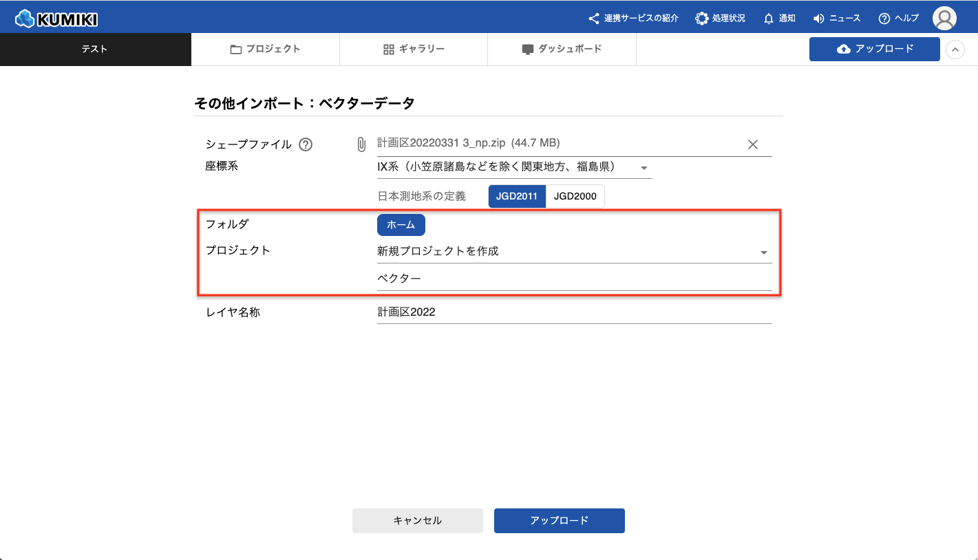
Task: Open the user account avatar
Action: pyautogui.click(x=944, y=19)
